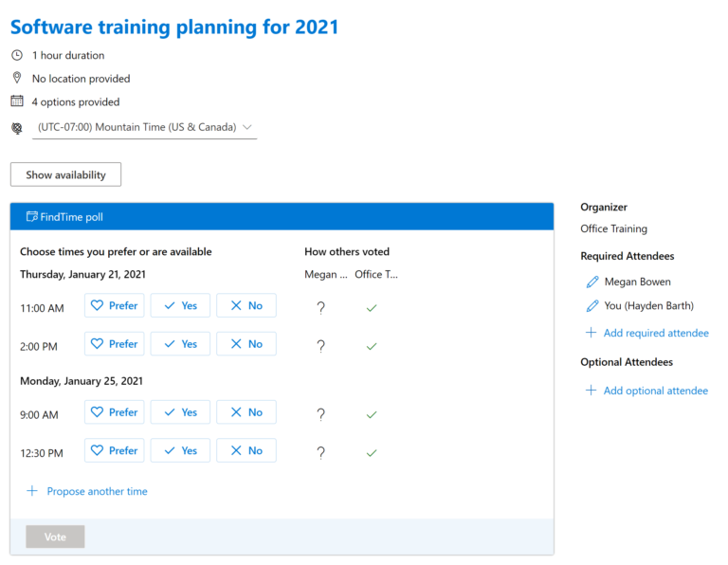
Task: Click plus icon next to Propose another time
Action: [x=32, y=491]
